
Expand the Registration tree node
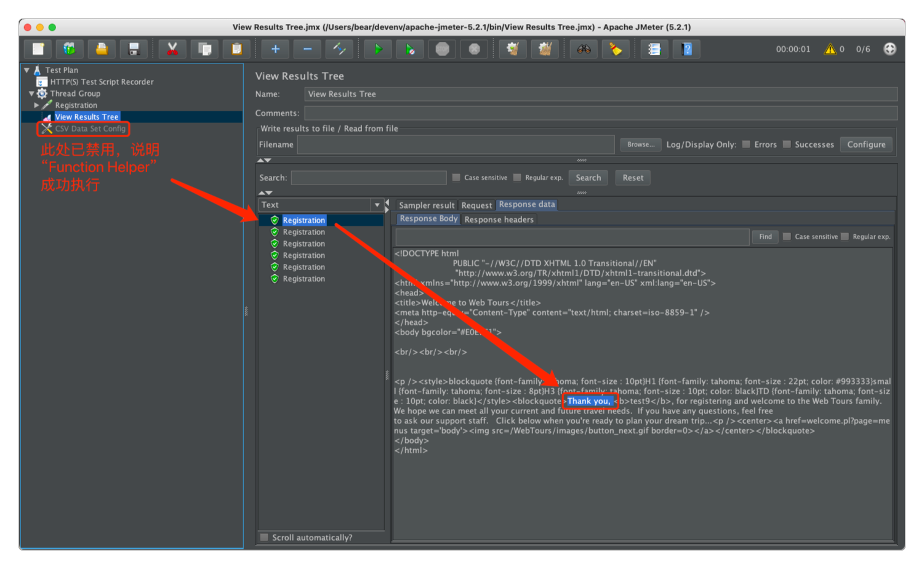point(36,105)
